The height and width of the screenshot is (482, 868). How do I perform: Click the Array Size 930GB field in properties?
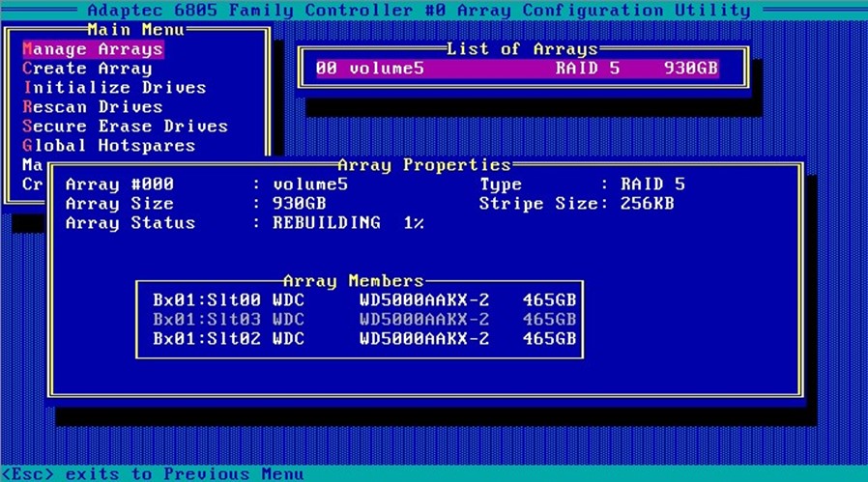pos(300,204)
